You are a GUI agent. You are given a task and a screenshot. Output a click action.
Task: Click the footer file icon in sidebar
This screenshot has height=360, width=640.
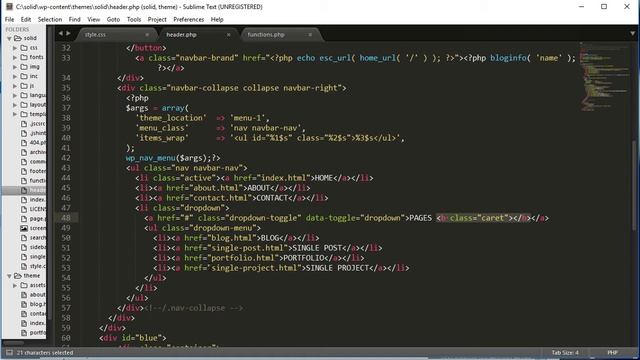pos(24,171)
